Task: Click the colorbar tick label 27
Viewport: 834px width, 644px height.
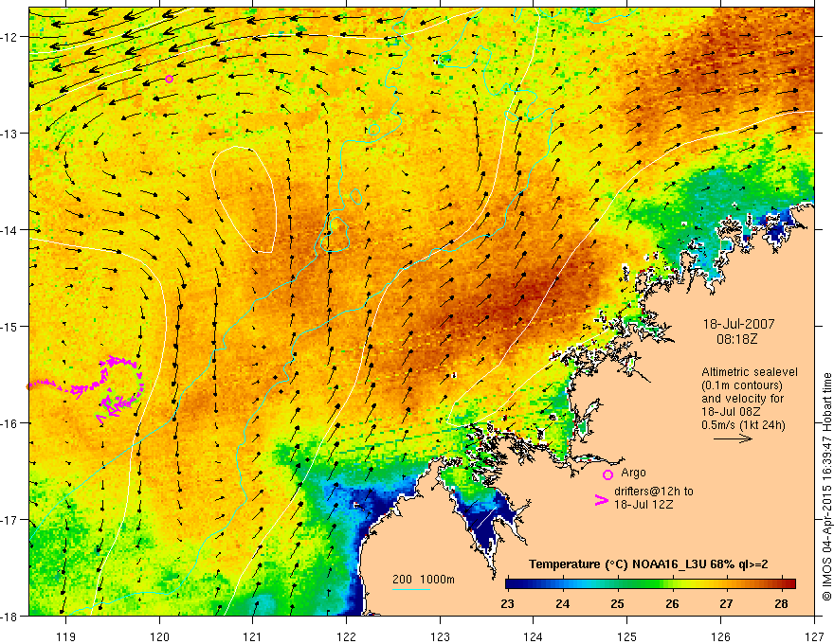Action: 727,603
